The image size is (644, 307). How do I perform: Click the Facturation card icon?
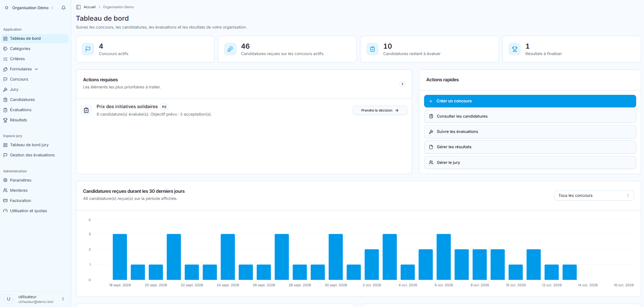(5, 201)
